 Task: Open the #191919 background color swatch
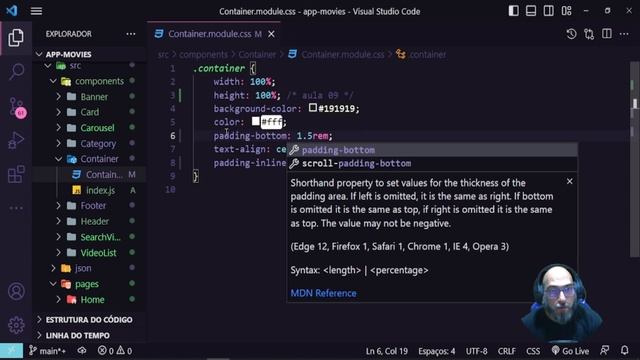tap(313, 108)
